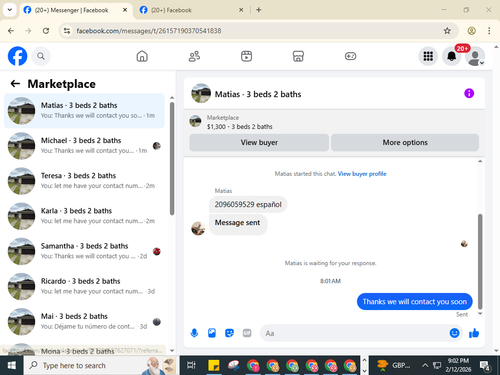Open the Mai - 3 beds 2 baths conversation

click(84, 322)
